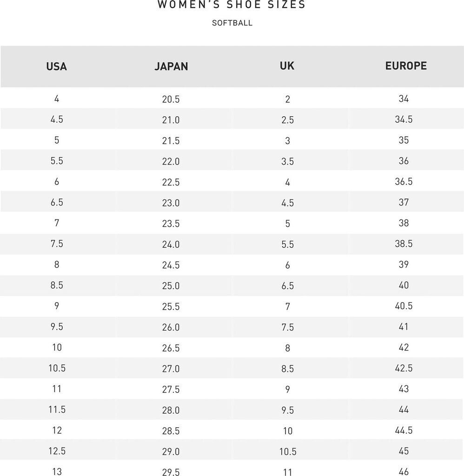Click the USA column header
Viewport: 464px width, 476px height.
coord(57,66)
